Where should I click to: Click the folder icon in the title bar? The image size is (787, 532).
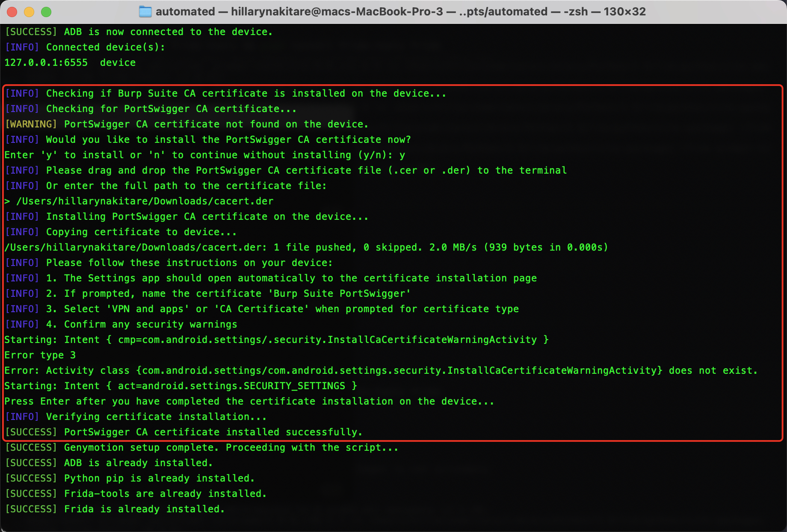pos(145,12)
